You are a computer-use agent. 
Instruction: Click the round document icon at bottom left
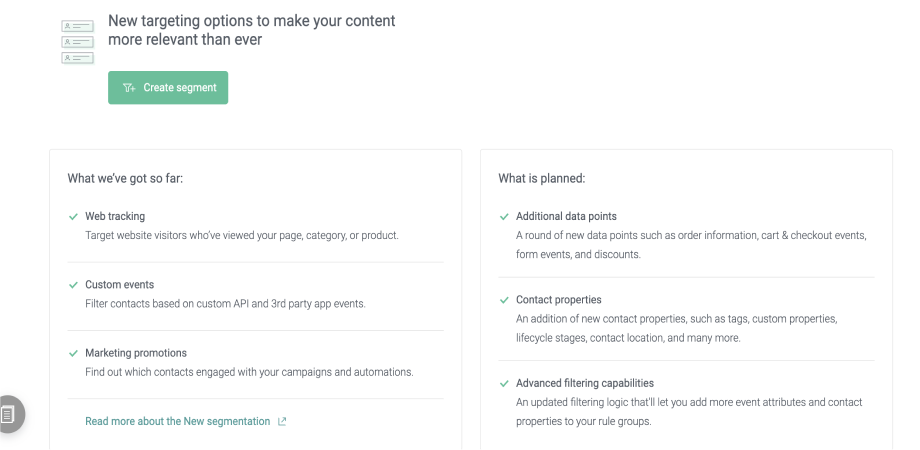(x=8, y=414)
